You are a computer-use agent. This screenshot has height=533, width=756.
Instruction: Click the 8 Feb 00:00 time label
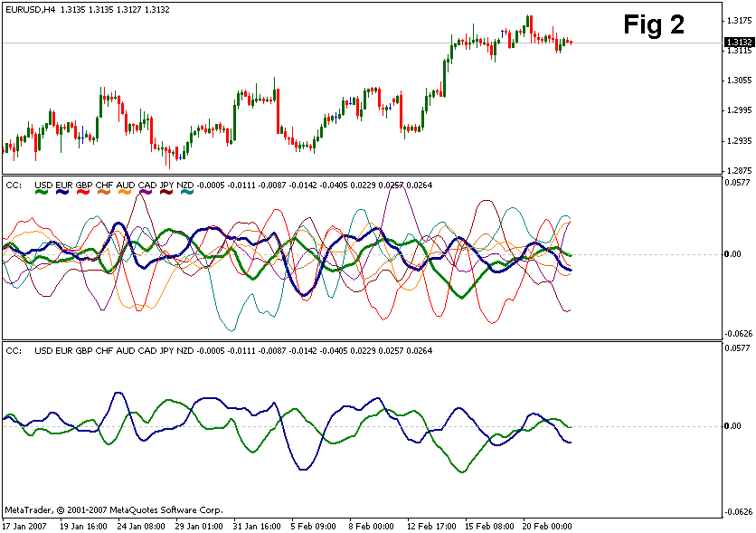(372, 526)
